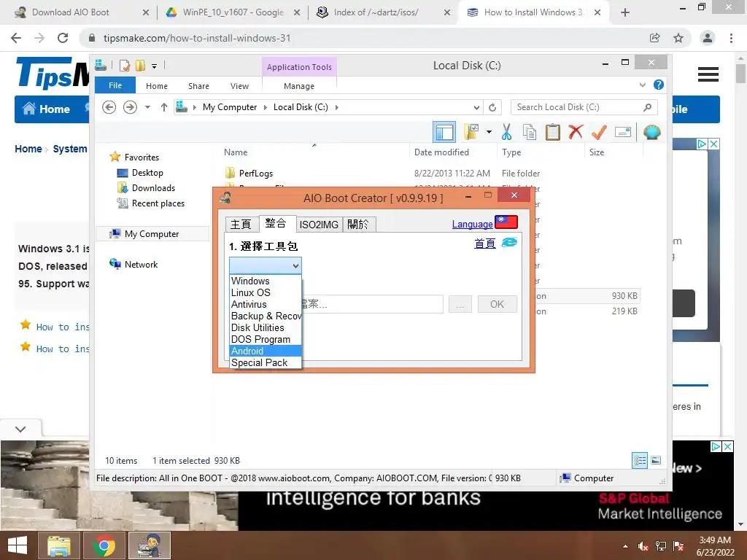Click the quick access new folder icon

(x=140, y=65)
